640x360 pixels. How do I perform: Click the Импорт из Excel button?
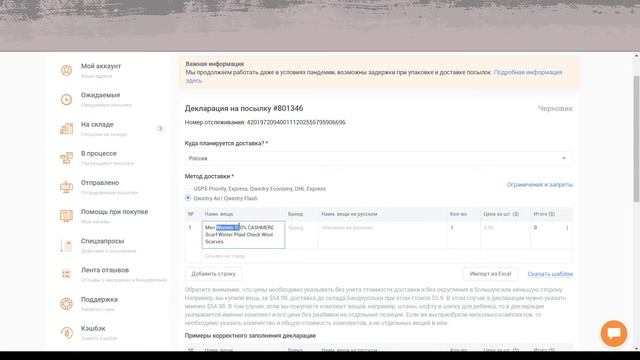point(490,274)
